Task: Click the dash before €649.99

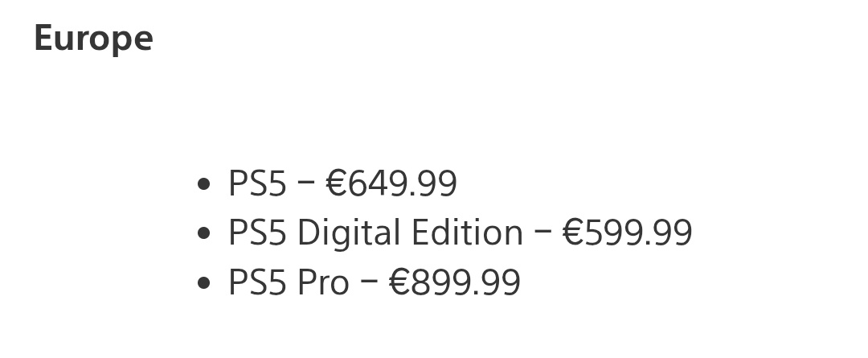Action: (306, 182)
